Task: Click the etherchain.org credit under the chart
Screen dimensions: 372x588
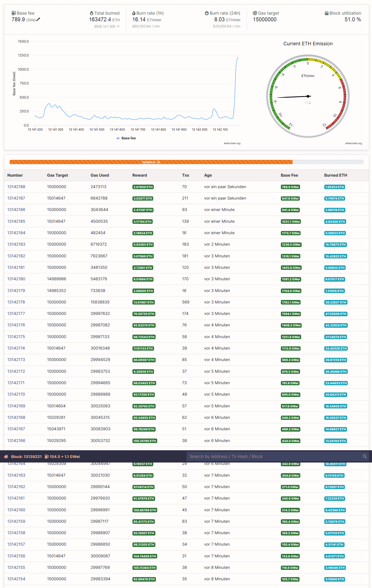Action: coord(232,143)
